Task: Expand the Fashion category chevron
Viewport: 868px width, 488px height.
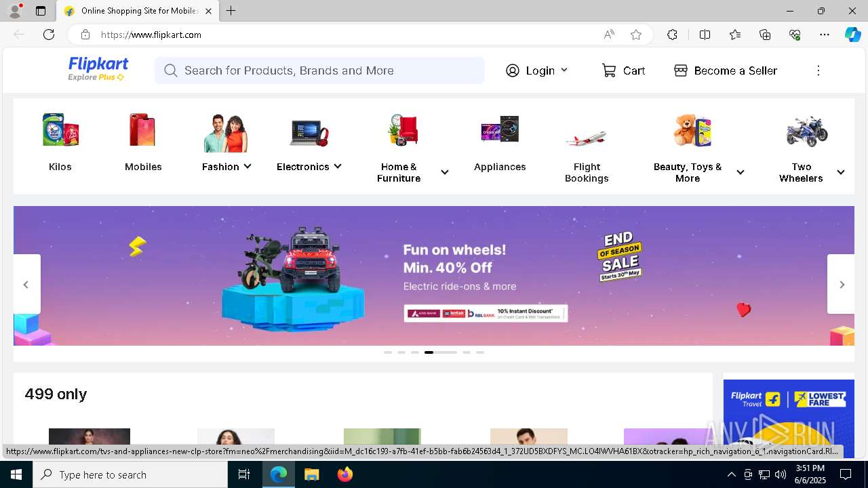Action: pyautogui.click(x=248, y=166)
